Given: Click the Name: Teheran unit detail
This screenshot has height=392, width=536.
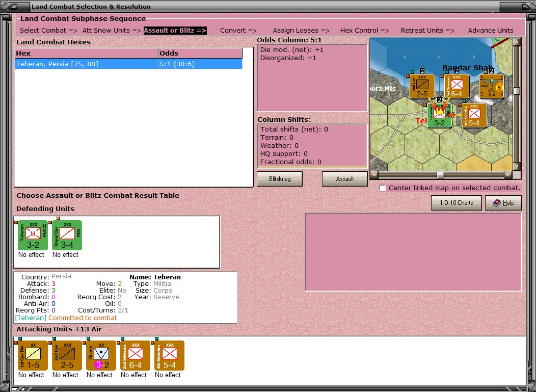Looking at the screenshot, I should 155,277.
